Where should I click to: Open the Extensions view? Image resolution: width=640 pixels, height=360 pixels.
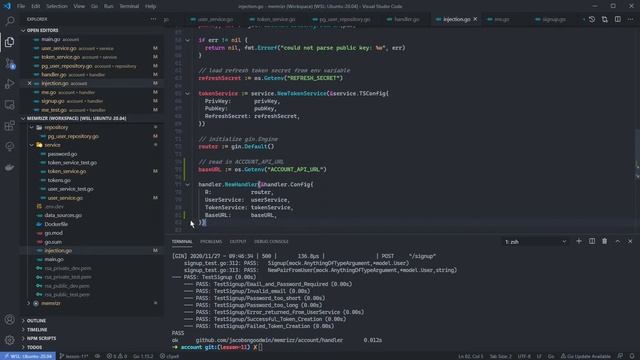point(10,126)
